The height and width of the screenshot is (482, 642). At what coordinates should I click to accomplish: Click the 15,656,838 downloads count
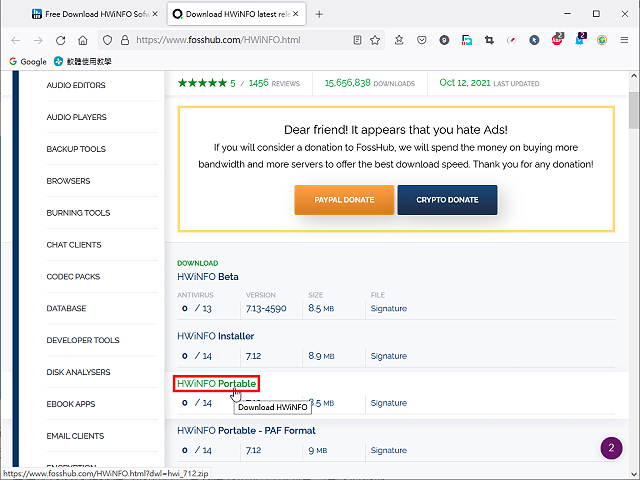pos(348,83)
